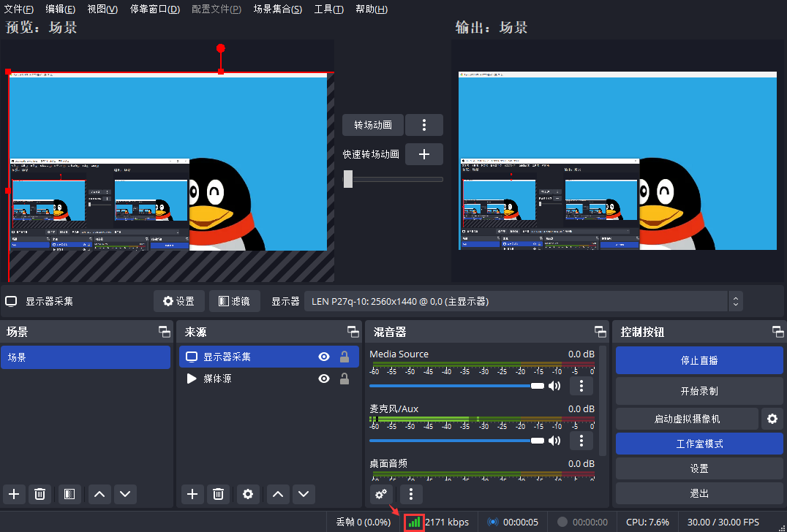Move source up in list
The height and width of the screenshot is (532, 787).
click(x=278, y=495)
